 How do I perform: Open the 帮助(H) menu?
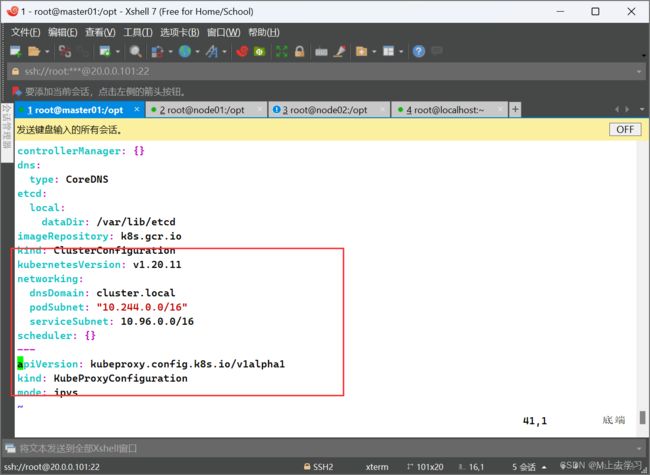point(264,32)
